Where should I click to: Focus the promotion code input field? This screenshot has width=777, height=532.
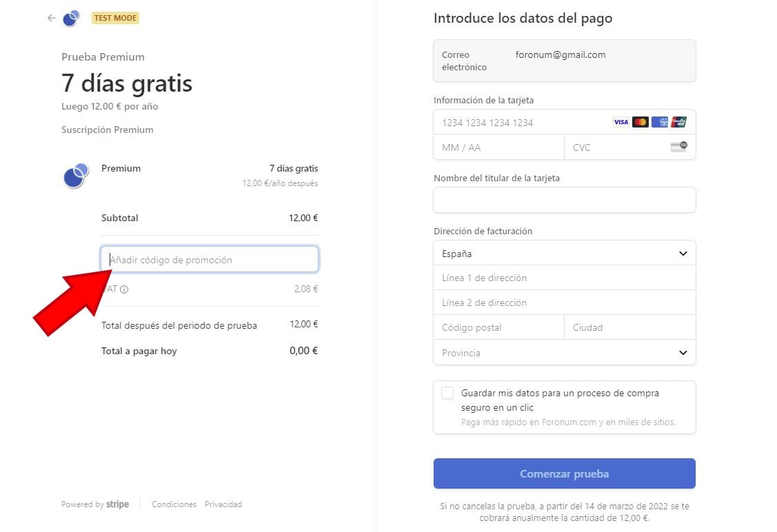210,259
